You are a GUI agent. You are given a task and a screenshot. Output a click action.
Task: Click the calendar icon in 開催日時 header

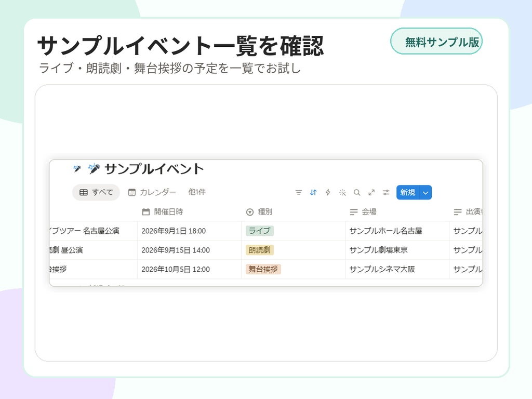tap(146, 212)
